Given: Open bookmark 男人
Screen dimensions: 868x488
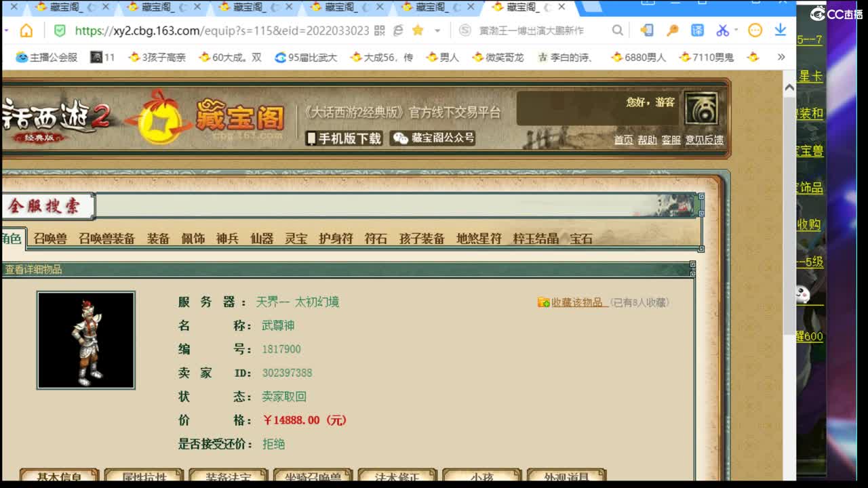Looking at the screenshot, I should pyautogui.click(x=443, y=58).
